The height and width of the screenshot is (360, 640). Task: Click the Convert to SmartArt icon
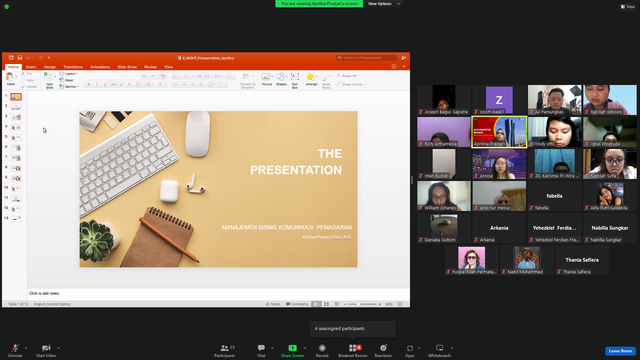(246, 77)
